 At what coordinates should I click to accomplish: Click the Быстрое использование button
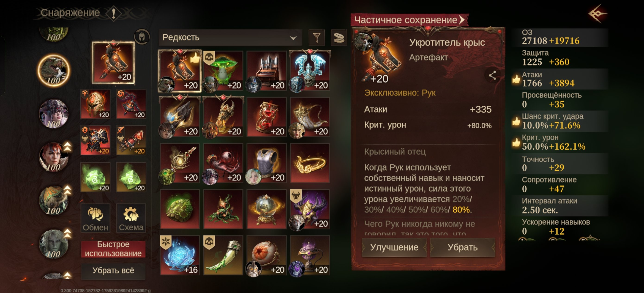pyautogui.click(x=113, y=249)
